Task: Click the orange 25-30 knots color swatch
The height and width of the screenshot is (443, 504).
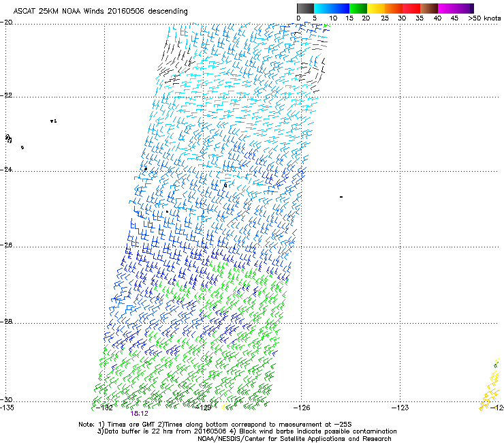Action: point(394,8)
